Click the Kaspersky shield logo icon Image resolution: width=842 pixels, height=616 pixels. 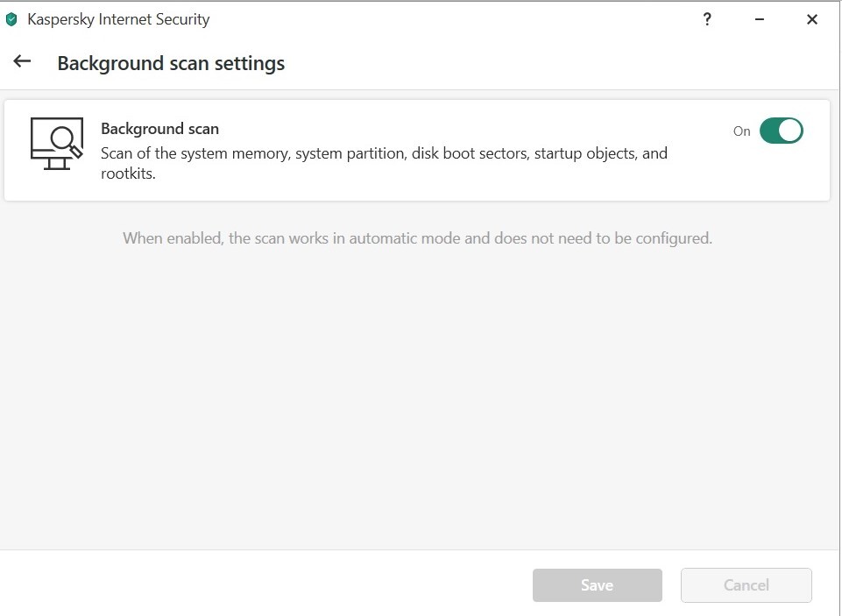point(11,19)
